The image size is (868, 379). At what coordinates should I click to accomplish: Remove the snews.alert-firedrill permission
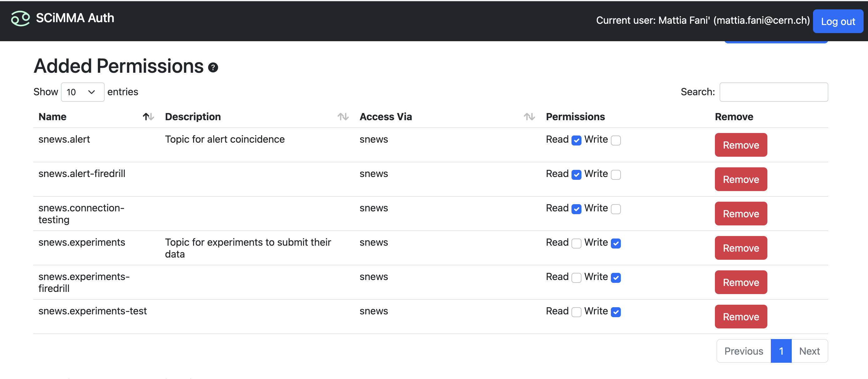click(x=741, y=180)
